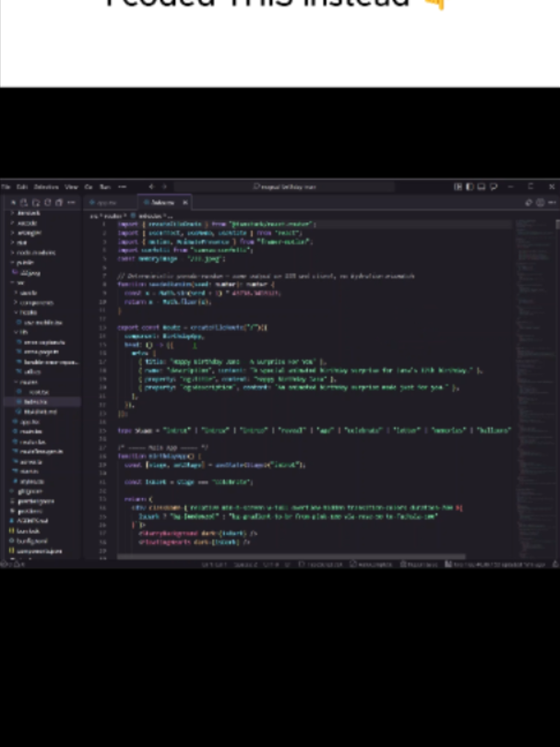The height and width of the screenshot is (747, 560).
Task: Select the highlighted index.tsx tree row
Action: point(42,402)
